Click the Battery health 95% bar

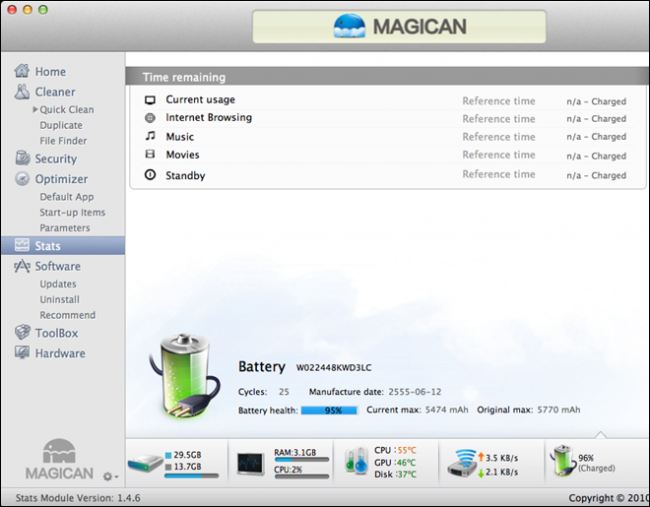329,410
